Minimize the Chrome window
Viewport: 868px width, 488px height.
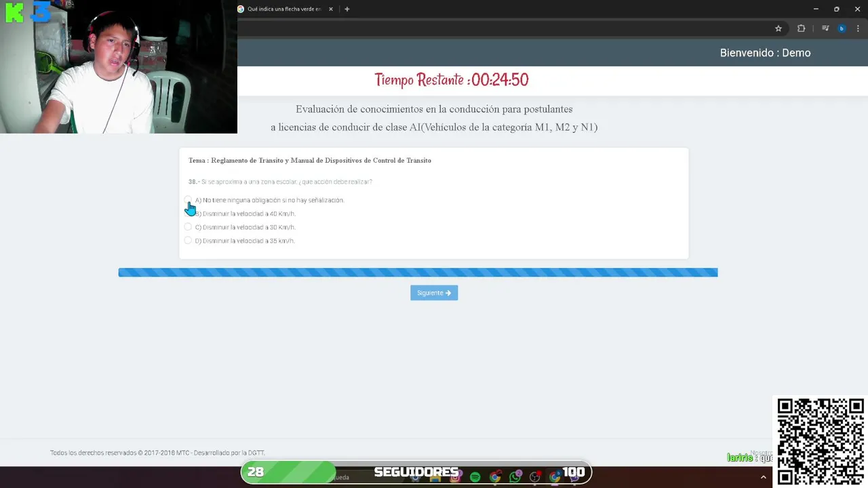[x=814, y=9]
